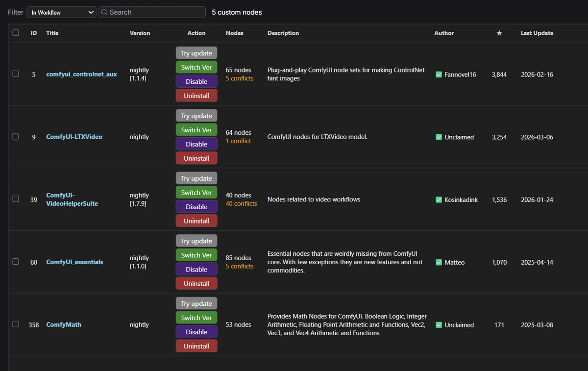Click the green verified badge beside Fannovel16

[439, 74]
